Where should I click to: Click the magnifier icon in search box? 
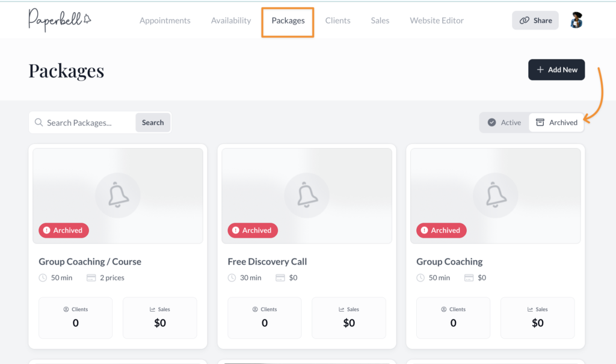(39, 123)
